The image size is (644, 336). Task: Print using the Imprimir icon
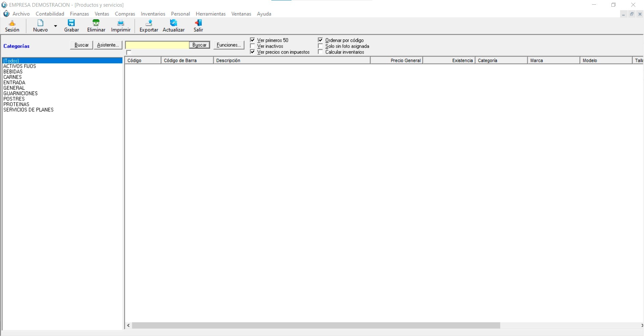[120, 23]
